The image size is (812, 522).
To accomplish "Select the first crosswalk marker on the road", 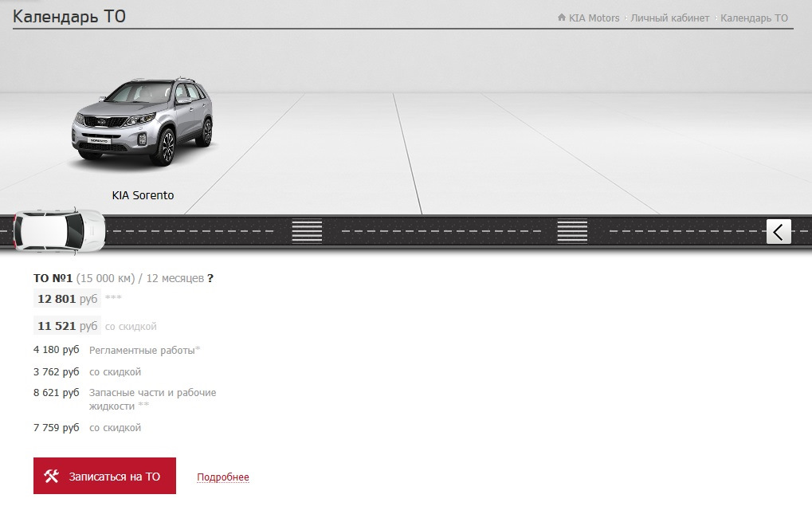I will pyautogui.click(x=307, y=231).
